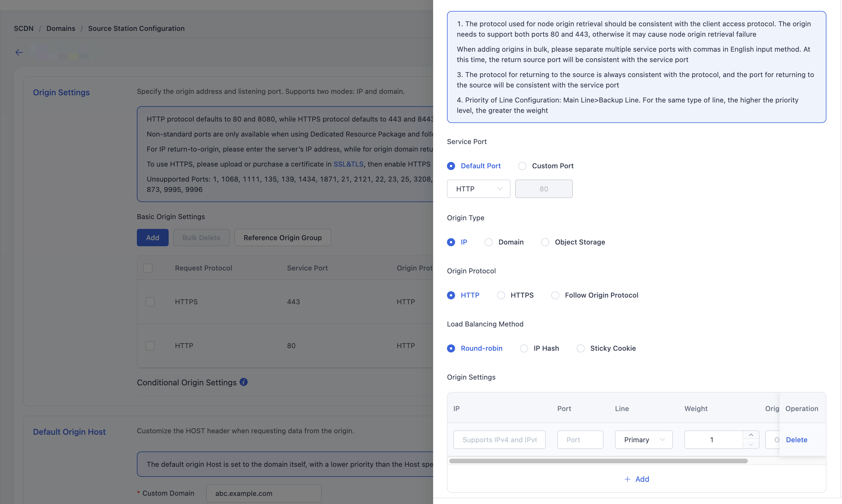This screenshot has height=504, width=842.
Task: Go to SCDN in the breadcrumb
Action: pyautogui.click(x=24, y=29)
